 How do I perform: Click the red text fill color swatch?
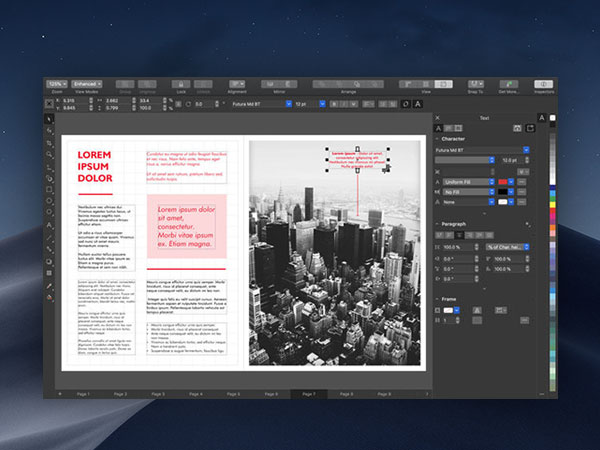coord(503,182)
